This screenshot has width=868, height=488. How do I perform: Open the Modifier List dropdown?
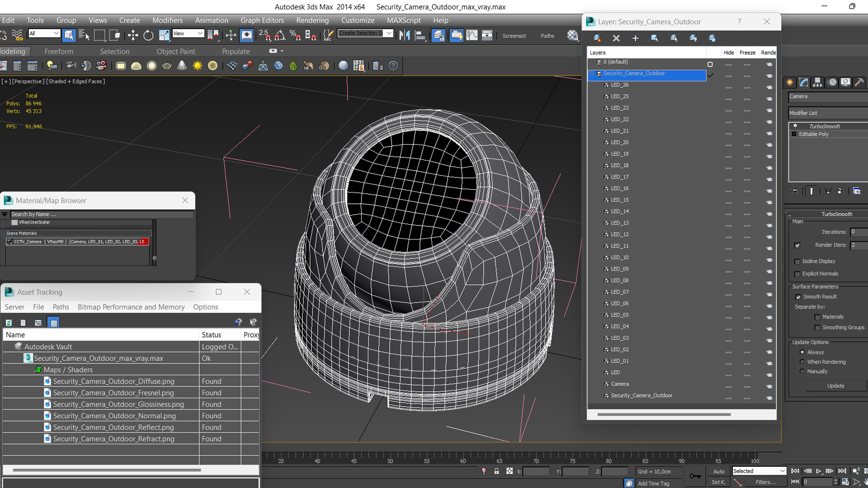828,113
